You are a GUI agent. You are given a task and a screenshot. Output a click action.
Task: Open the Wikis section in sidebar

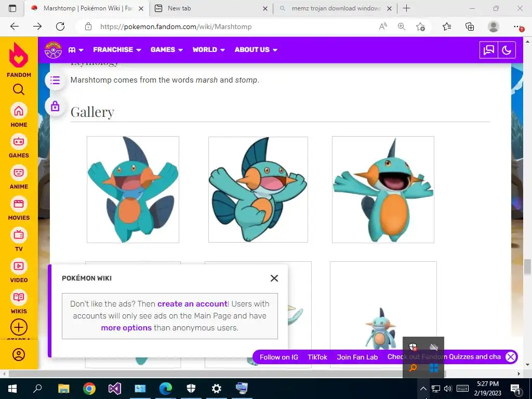click(19, 297)
